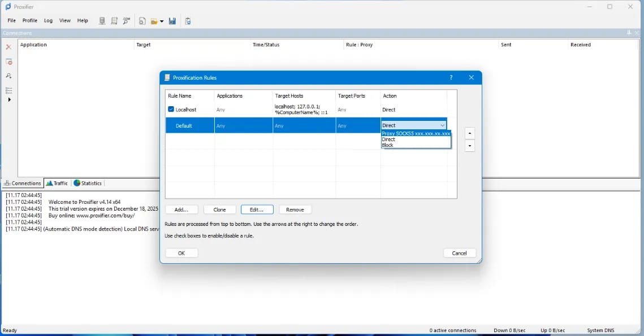Open Name Resolution settings toolbar icon

(127, 21)
